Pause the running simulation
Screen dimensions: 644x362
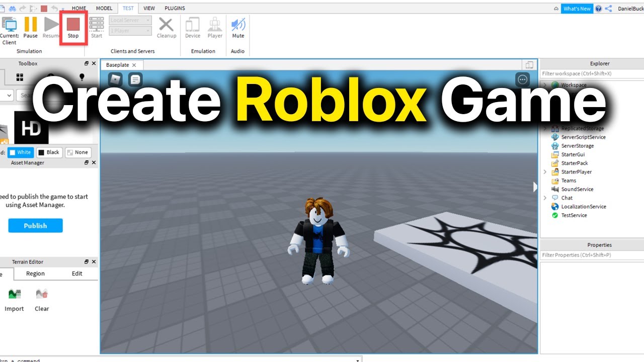31,27
